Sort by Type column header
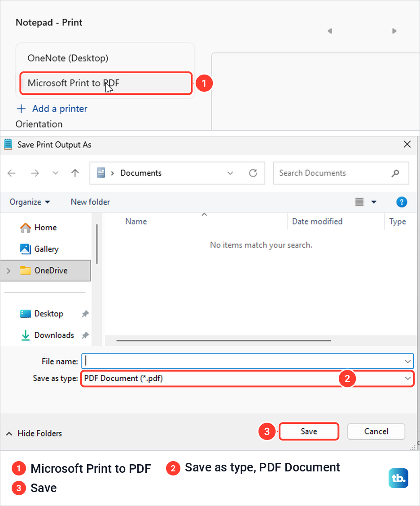The image size is (420, 506). point(398,221)
